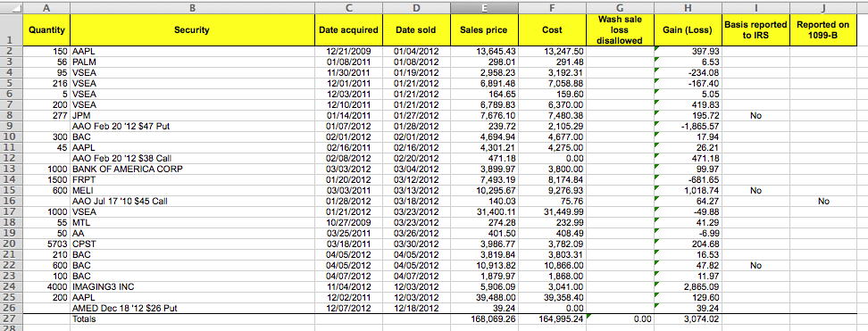Click the total gain cell 3,074.02
This screenshot has height=331, width=868.
[688, 319]
